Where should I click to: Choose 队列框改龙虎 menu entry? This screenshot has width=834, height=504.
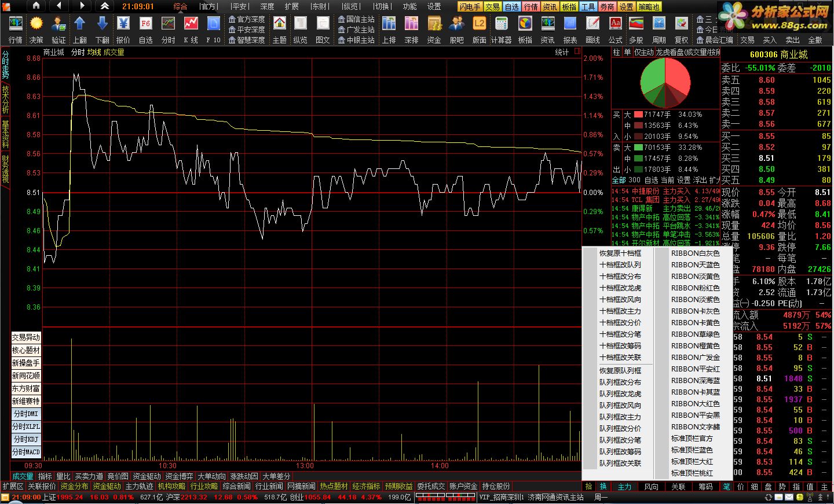pyautogui.click(x=620, y=394)
